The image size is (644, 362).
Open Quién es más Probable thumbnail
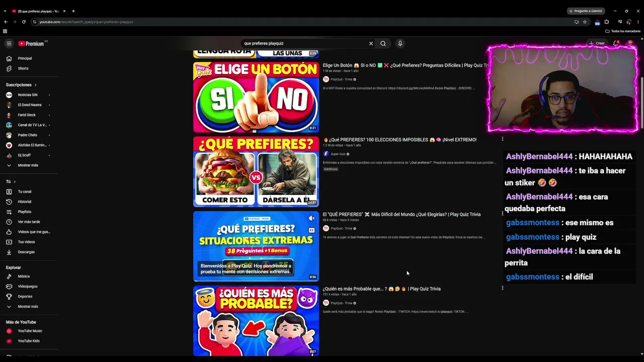256,321
